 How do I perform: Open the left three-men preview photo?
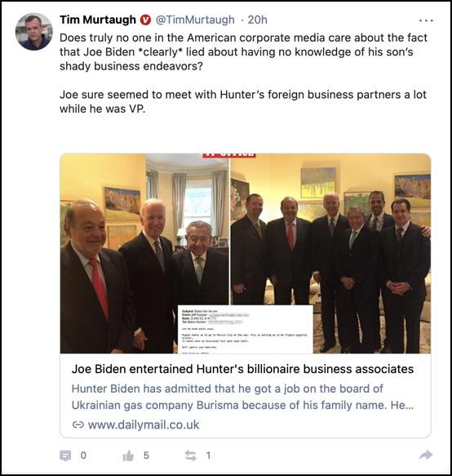[144, 253]
